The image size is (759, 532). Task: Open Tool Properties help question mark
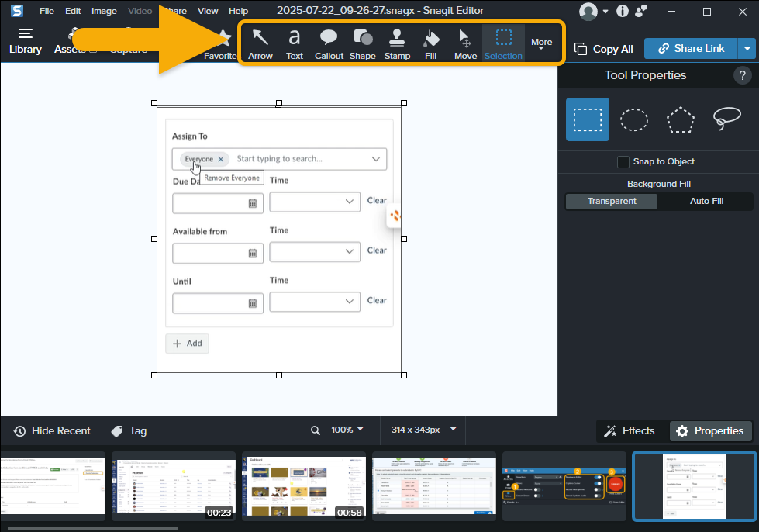coord(742,75)
